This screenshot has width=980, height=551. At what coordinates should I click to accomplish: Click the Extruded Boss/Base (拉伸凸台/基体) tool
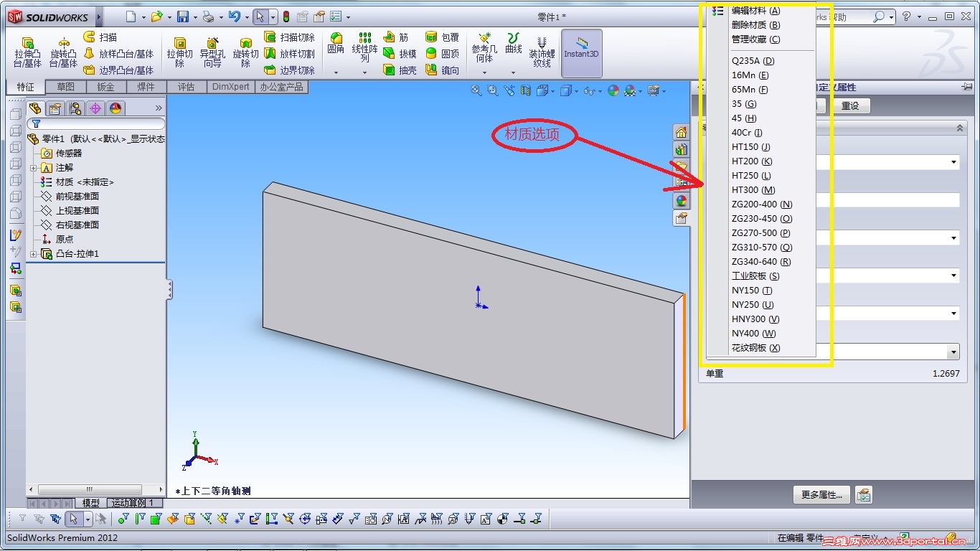(x=27, y=52)
